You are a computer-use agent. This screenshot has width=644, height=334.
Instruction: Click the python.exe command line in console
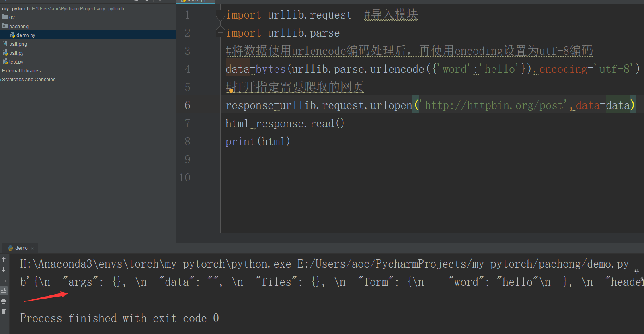(x=324, y=264)
